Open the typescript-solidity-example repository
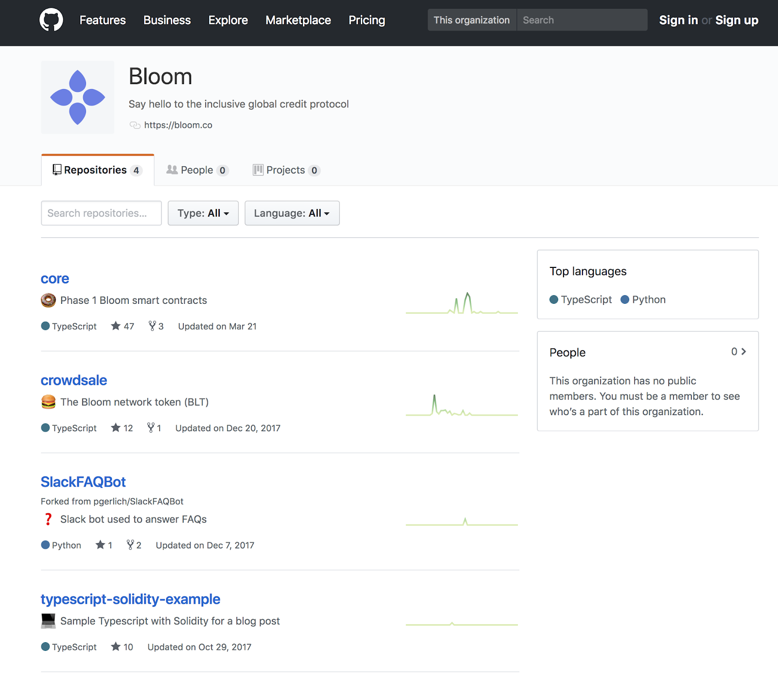 tap(130, 599)
